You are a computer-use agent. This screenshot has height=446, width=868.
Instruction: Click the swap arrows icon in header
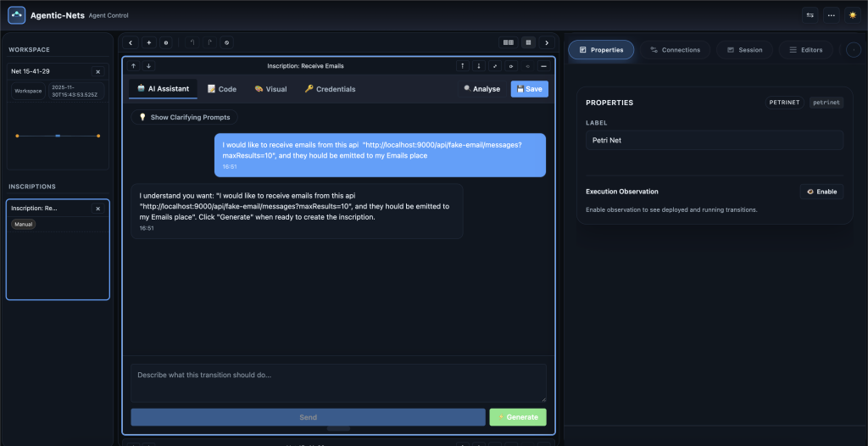(810, 15)
